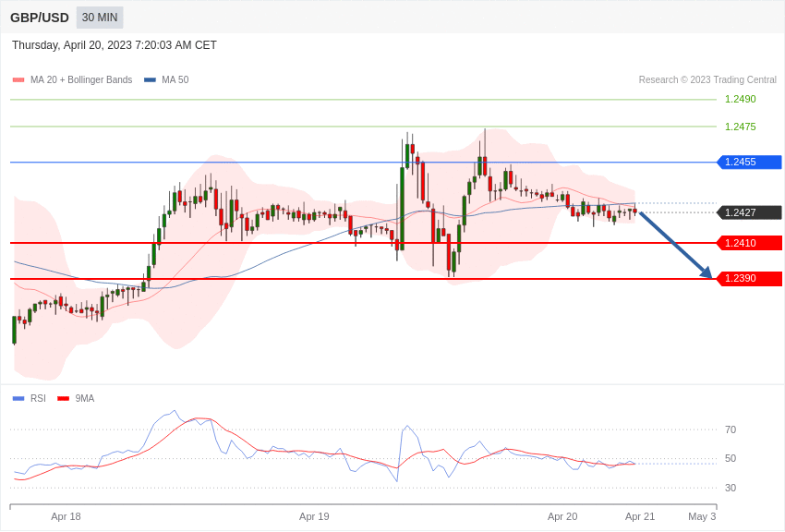Click the Apr 19 date axis label
Screen dimensions: 785x532
point(314,516)
